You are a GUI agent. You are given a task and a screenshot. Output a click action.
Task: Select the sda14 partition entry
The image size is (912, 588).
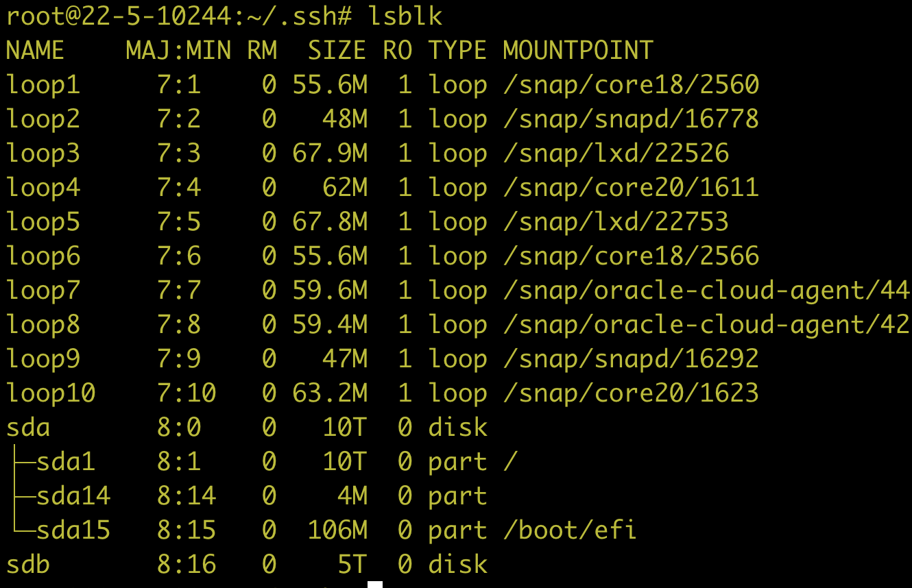point(73,496)
